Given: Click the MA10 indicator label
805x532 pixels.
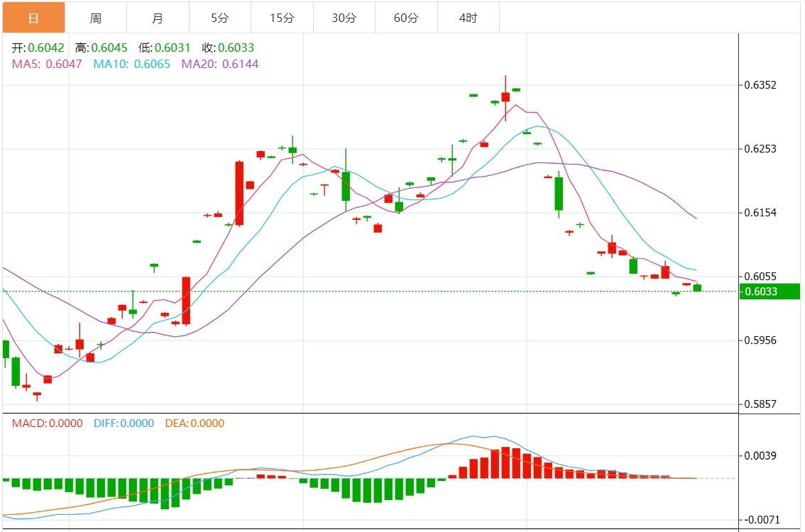Looking at the screenshot, I should click(131, 64).
